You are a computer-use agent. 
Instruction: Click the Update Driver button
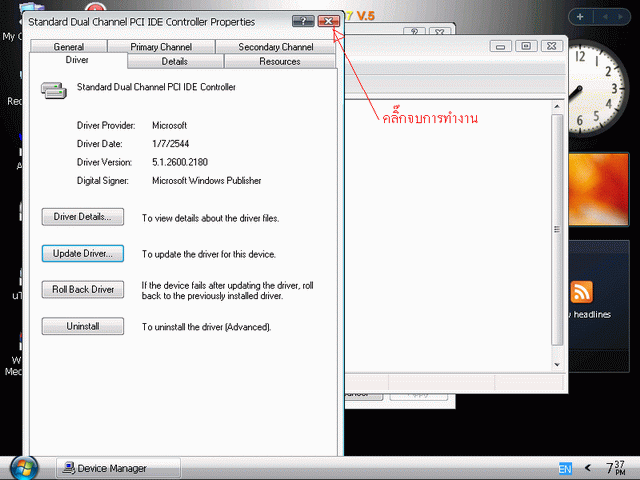[82, 253]
